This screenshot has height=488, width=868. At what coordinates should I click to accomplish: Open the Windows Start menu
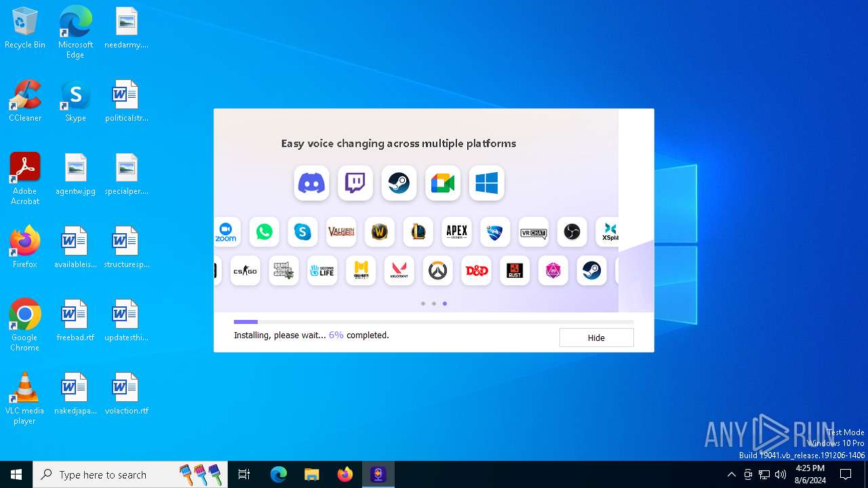(16, 474)
